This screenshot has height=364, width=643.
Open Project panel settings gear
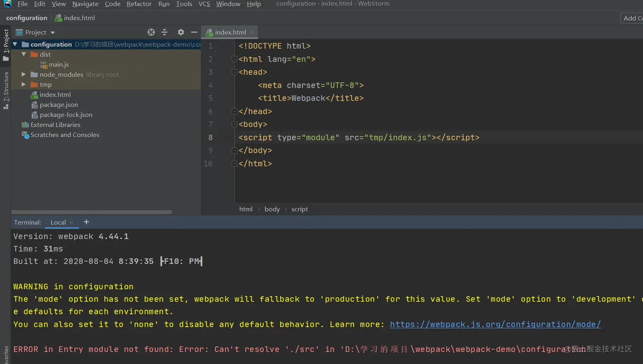coord(181,32)
